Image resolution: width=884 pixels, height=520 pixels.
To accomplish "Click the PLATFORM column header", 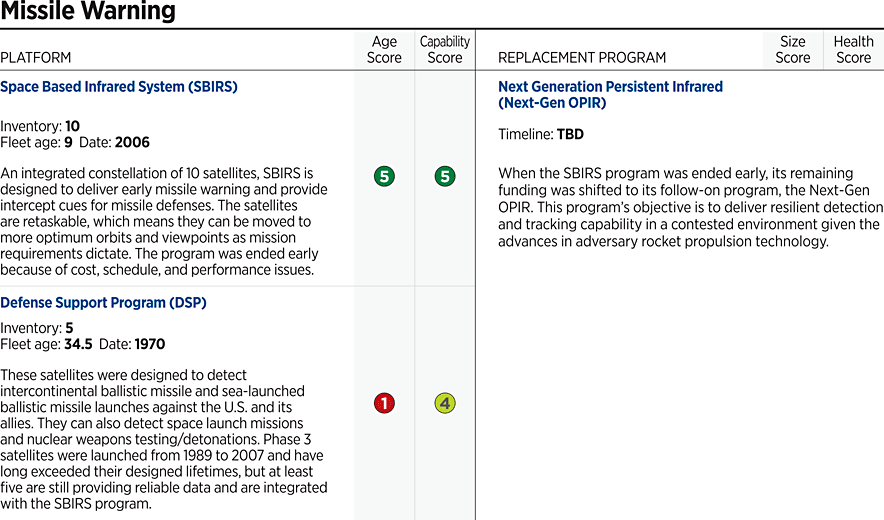I will point(36,58).
